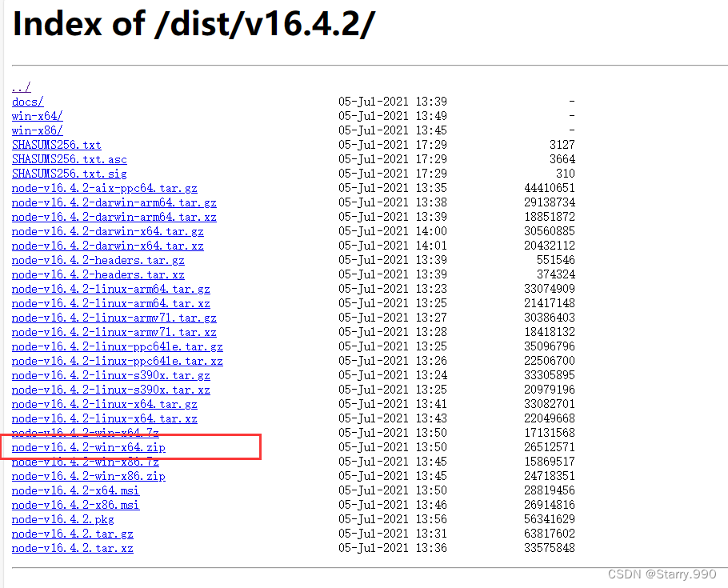Viewport: 728px width, 588px height.
Task: Download node-v16.4.2-linux-arm64.tar.xz
Action: pyautogui.click(x=111, y=303)
